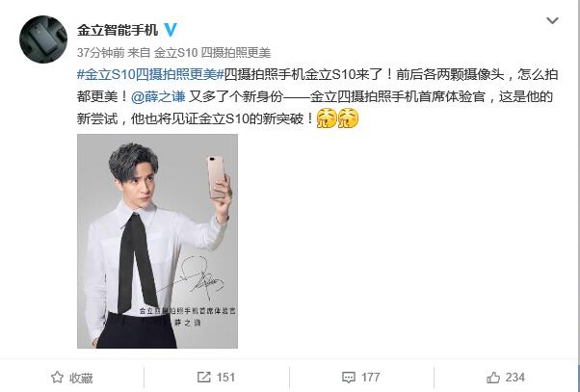
Task: Enlarge the attached promotional poster photo
Action: coord(157,241)
